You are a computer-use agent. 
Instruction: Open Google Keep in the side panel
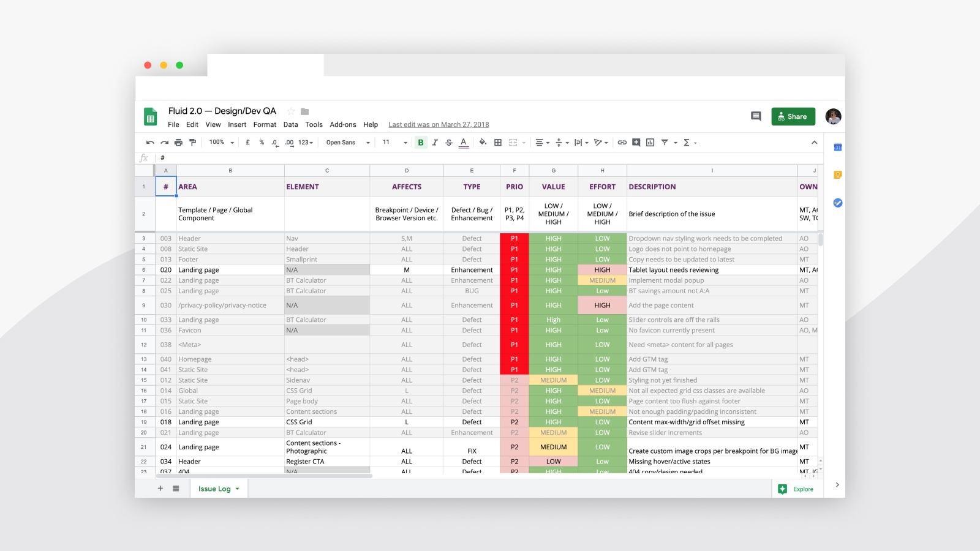(838, 175)
